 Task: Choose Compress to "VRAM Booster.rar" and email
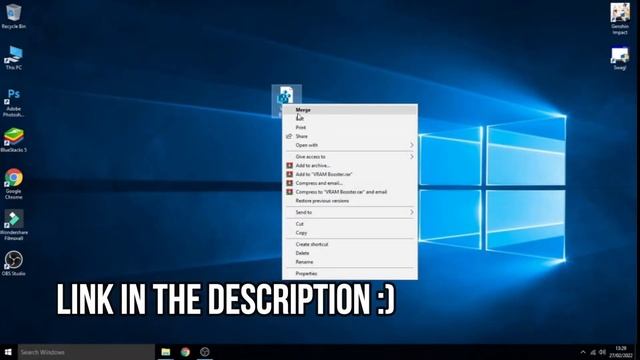[350, 192]
